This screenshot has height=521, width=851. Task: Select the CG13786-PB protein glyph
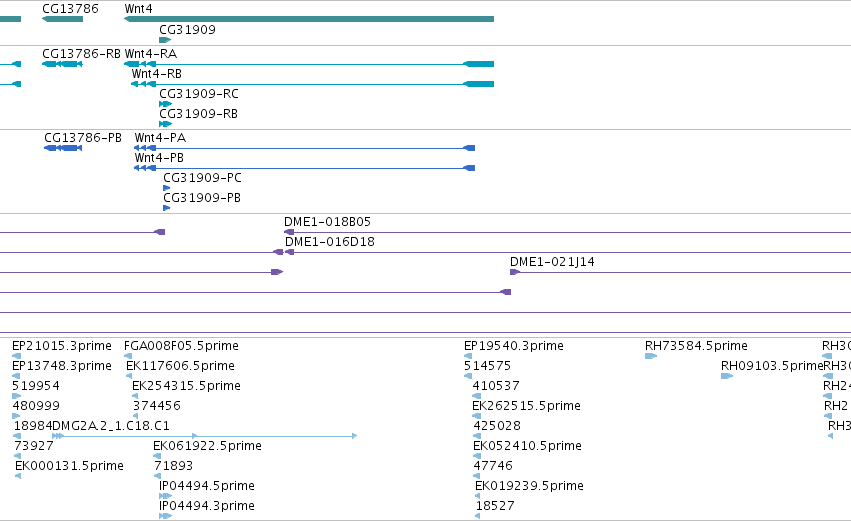63,148
